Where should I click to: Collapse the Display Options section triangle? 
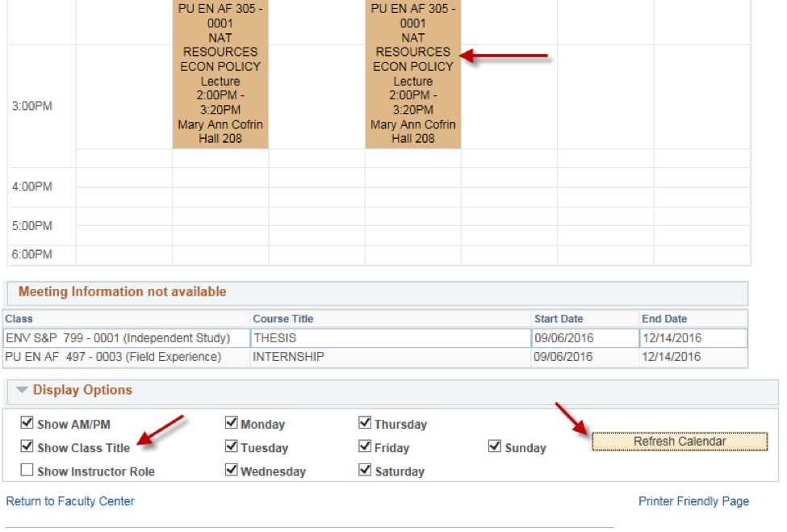click(x=22, y=391)
